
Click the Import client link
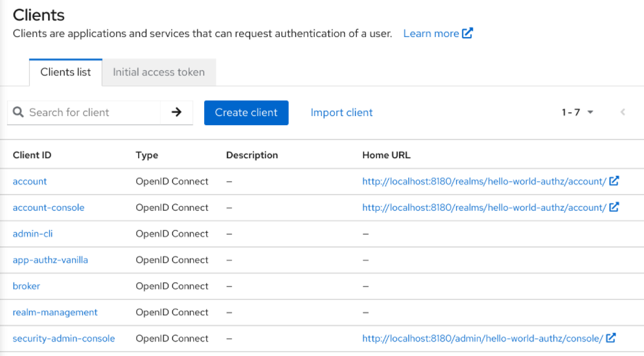341,112
